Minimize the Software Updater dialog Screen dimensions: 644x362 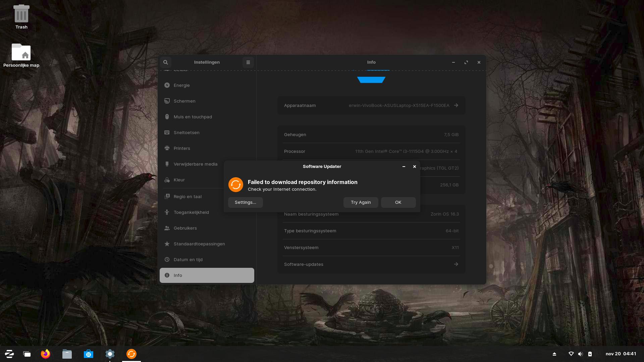(x=404, y=167)
